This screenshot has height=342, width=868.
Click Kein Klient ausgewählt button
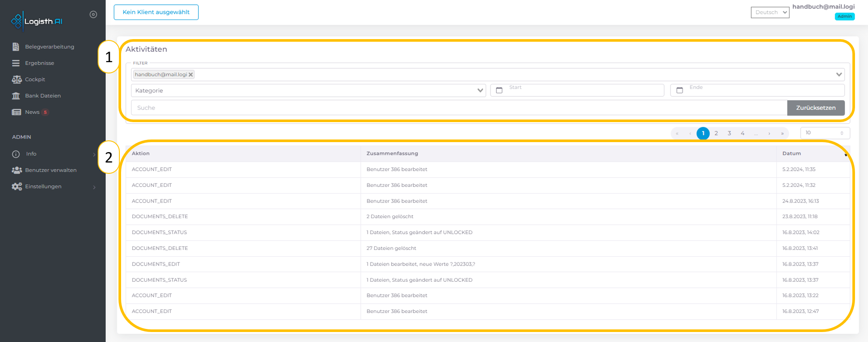[156, 12]
